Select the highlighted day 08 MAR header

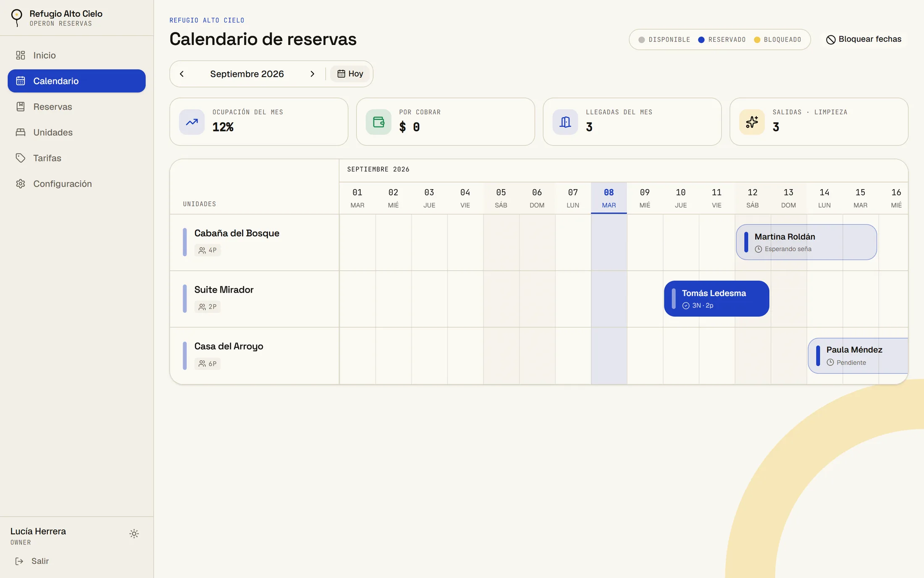[609, 198]
